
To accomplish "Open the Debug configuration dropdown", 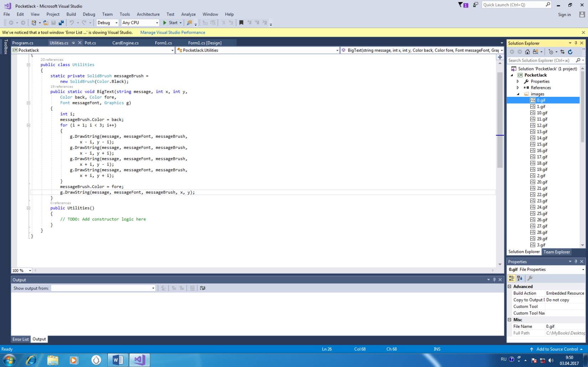I will [x=107, y=23].
